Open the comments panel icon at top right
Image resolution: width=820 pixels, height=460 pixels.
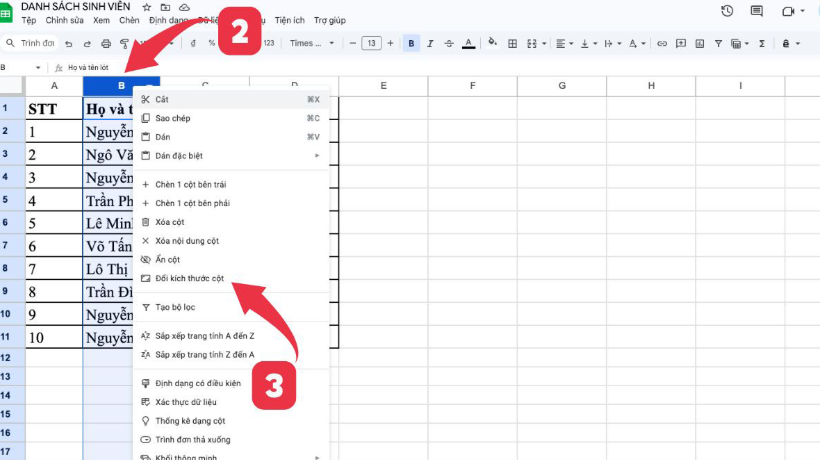[x=757, y=11]
